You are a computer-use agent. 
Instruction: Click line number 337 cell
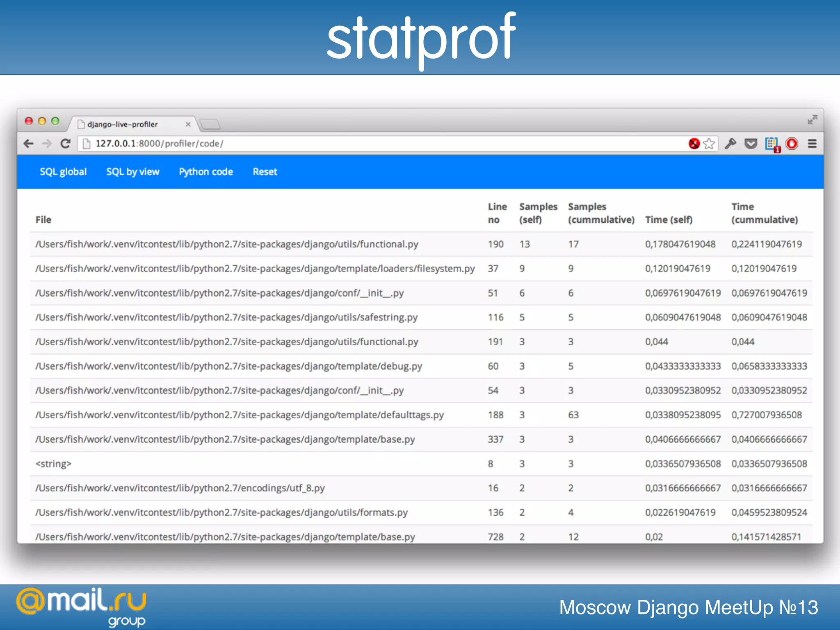click(x=495, y=439)
